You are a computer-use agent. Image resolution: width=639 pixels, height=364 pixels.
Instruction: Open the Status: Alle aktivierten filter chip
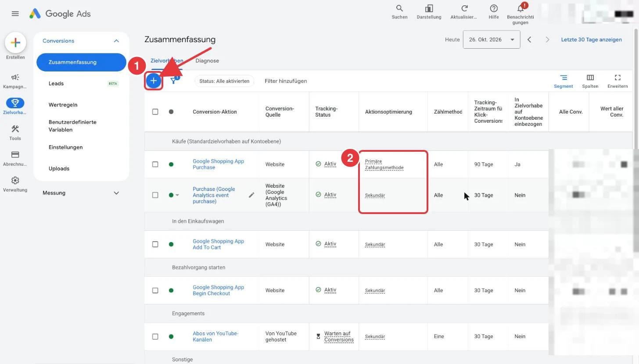(224, 81)
